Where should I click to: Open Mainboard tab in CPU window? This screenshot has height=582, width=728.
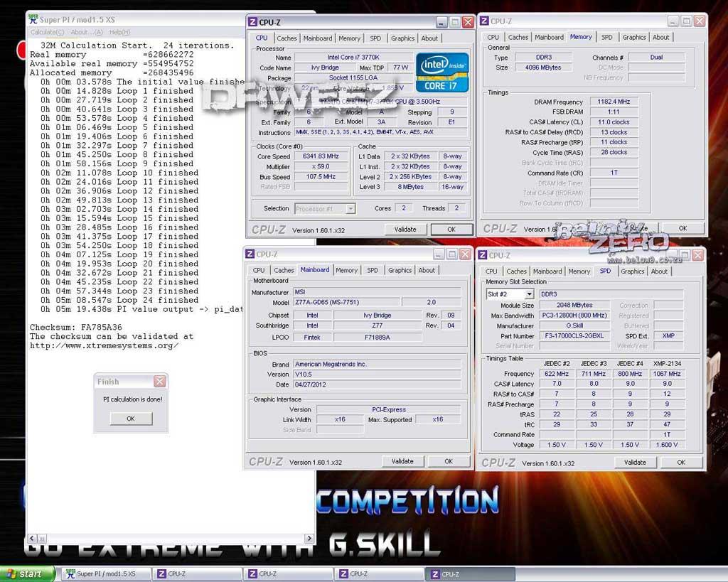pos(318,38)
